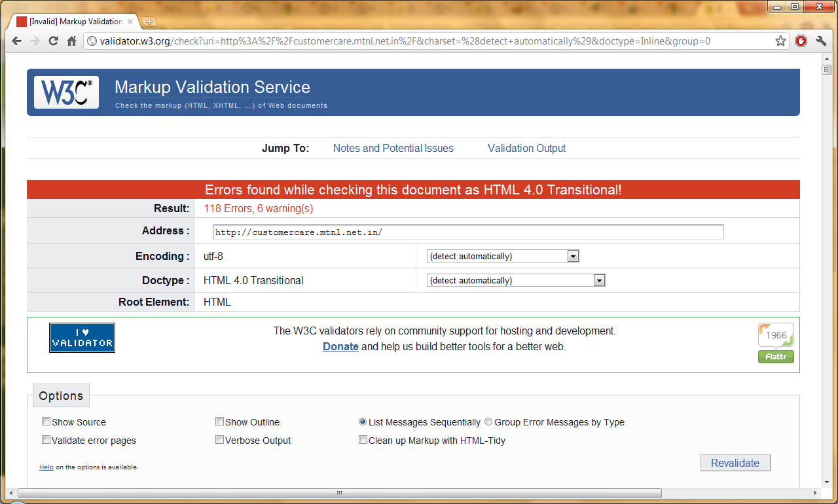Image resolution: width=838 pixels, height=504 pixels.
Task: Go forward with the browser forward arrow
Action: pyautogui.click(x=35, y=41)
